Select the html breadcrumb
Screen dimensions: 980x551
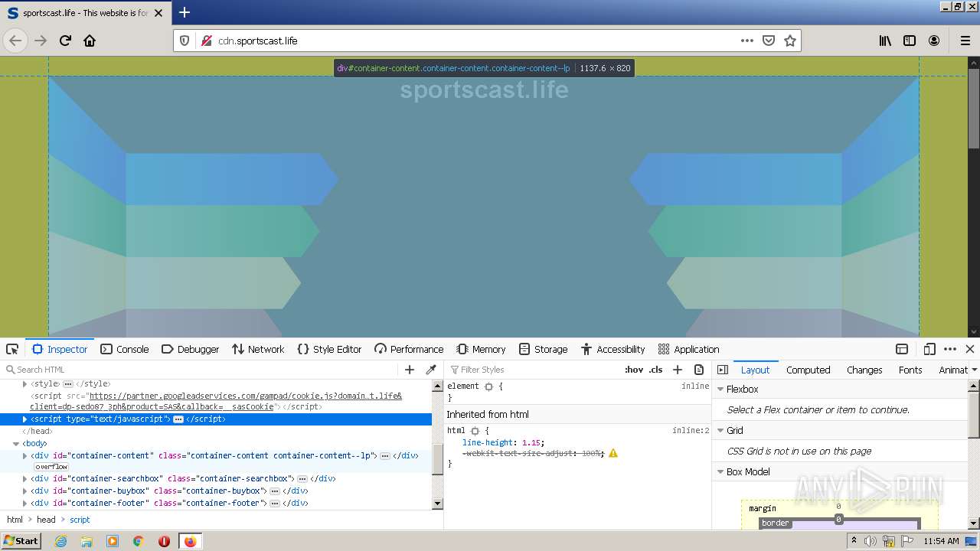pyautogui.click(x=15, y=520)
